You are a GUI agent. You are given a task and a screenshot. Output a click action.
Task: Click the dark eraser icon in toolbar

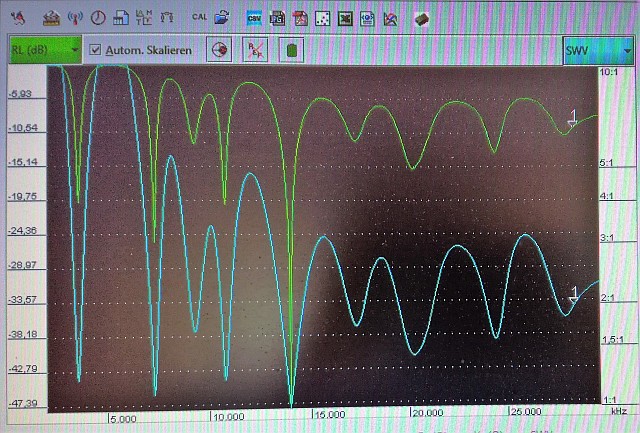coord(421,17)
